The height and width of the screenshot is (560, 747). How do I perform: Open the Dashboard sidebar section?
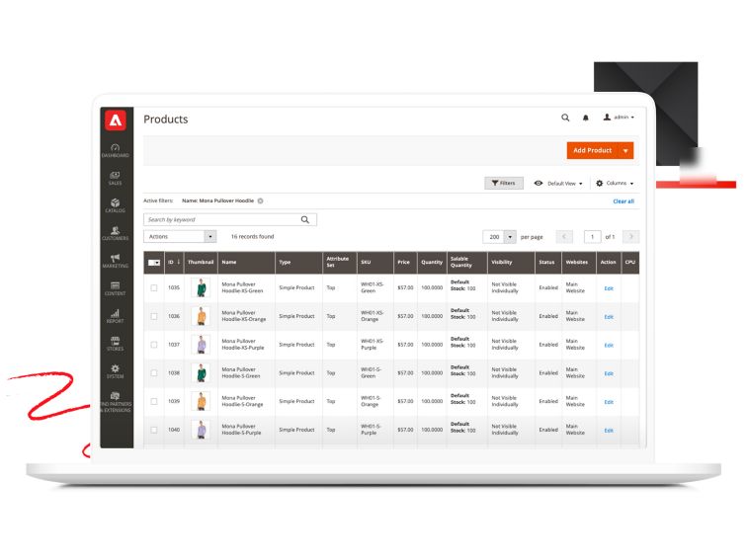coord(116,150)
